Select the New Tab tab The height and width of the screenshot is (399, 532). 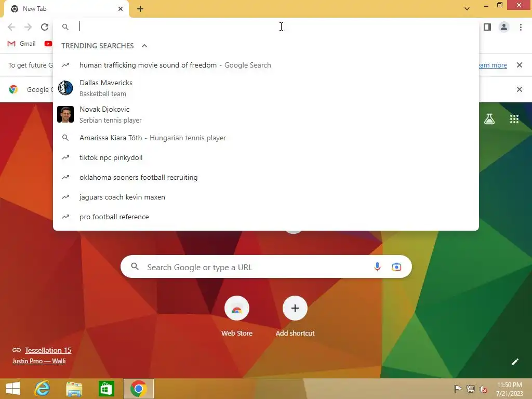[x=66, y=9]
